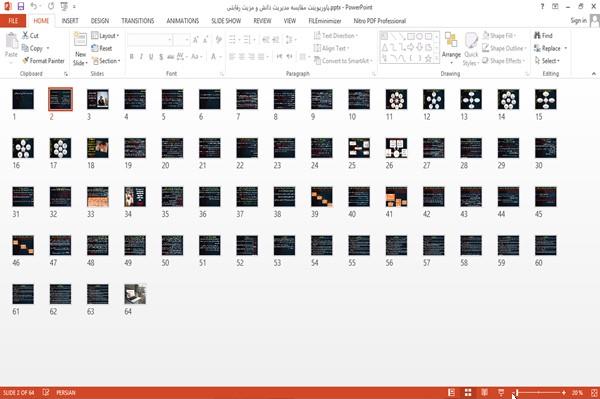Open the Arrange menu
The height and width of the screenshot is (399, 600).
451,49
